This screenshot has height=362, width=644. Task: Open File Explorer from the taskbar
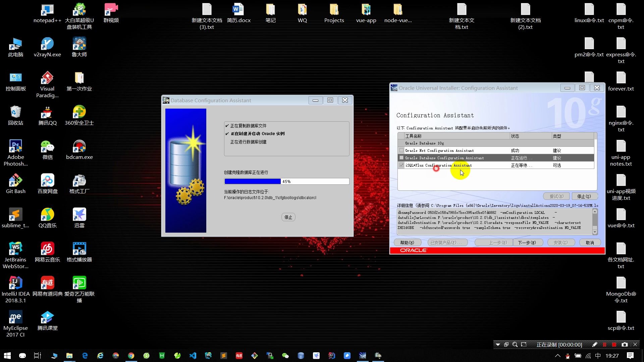(69, 356)
